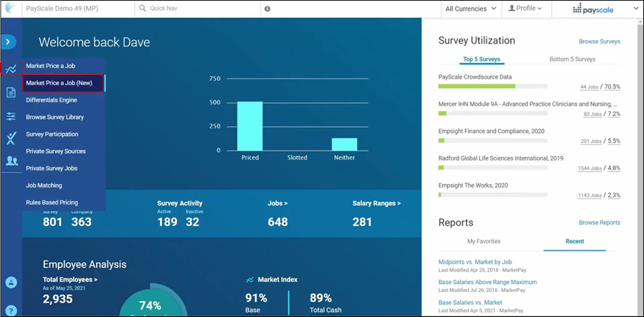Screen dimensions: 644x317
Task: Open Midpoints vs. Market by Job report
Action: [486, 262]
